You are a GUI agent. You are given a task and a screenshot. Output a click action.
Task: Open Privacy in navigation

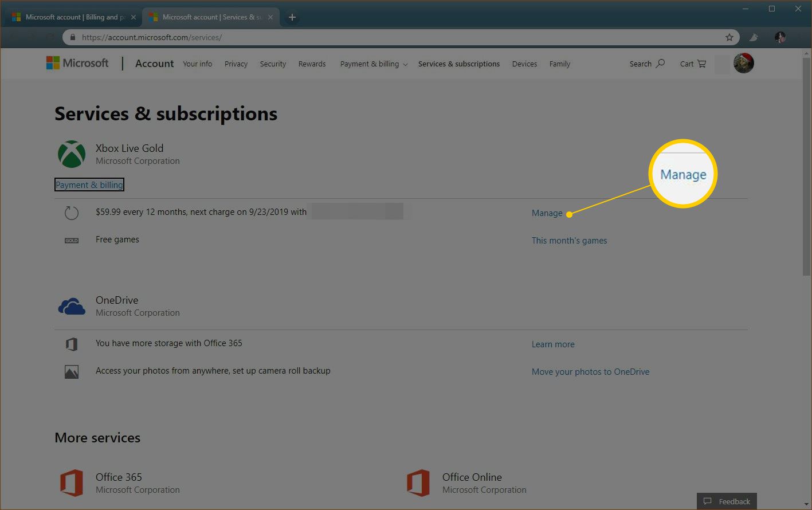pos(236,64)
